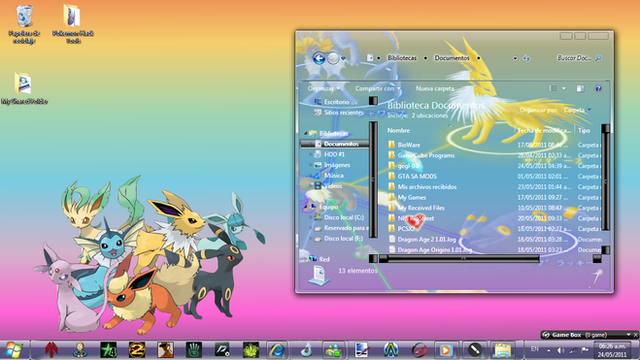Open the view options dropdown arrow
Viewport: 640px width, 360px height.
564,89
